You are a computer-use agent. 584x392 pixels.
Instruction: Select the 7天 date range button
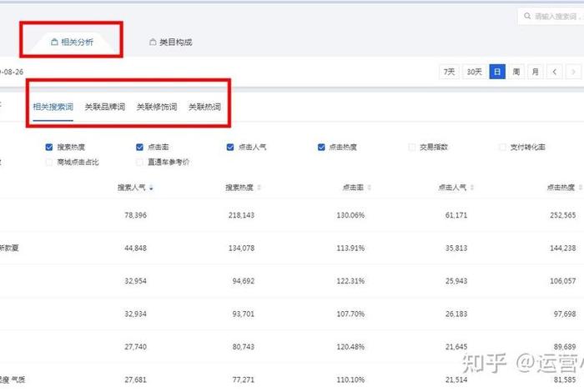(449, 72)
